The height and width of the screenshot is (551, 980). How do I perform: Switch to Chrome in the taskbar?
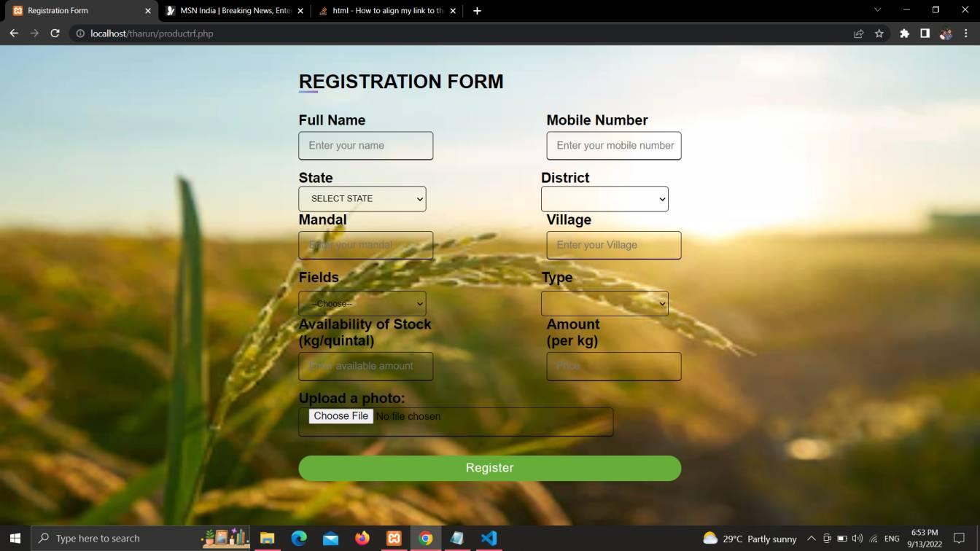426,539
